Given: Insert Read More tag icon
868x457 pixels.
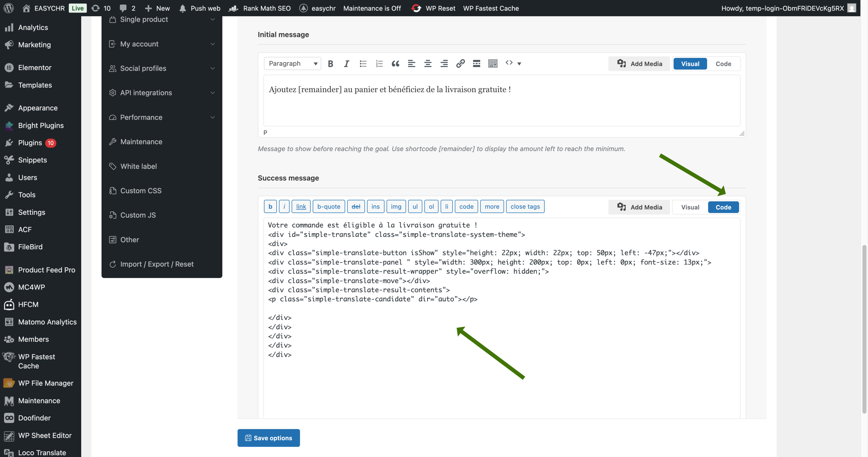Looking at the screenshot, I should (477, 64).
